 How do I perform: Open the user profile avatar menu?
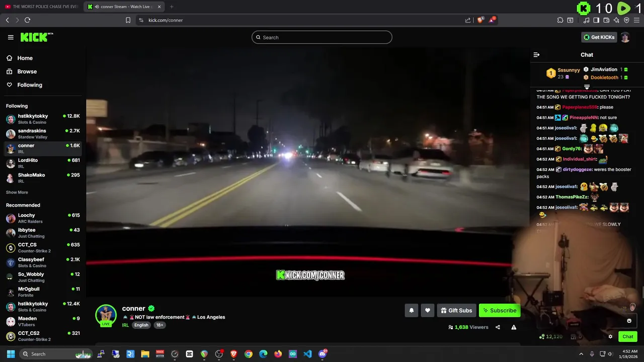coord(625,37)
